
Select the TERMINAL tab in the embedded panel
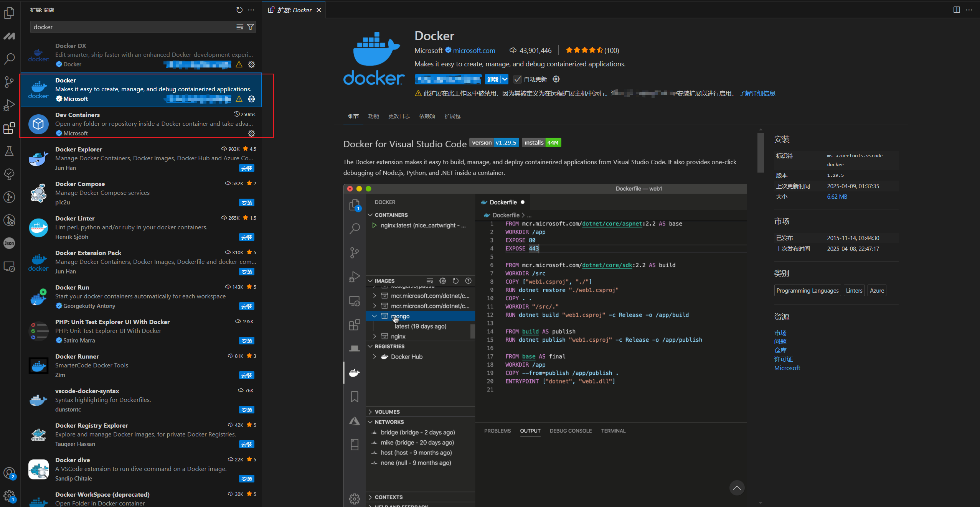tap(613, 430)
